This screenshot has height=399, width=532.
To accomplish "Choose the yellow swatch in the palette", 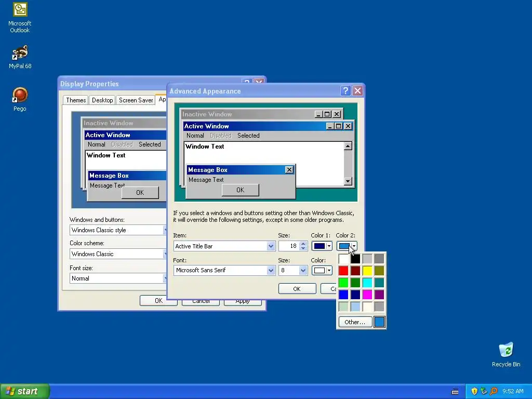I will point(367,271).
